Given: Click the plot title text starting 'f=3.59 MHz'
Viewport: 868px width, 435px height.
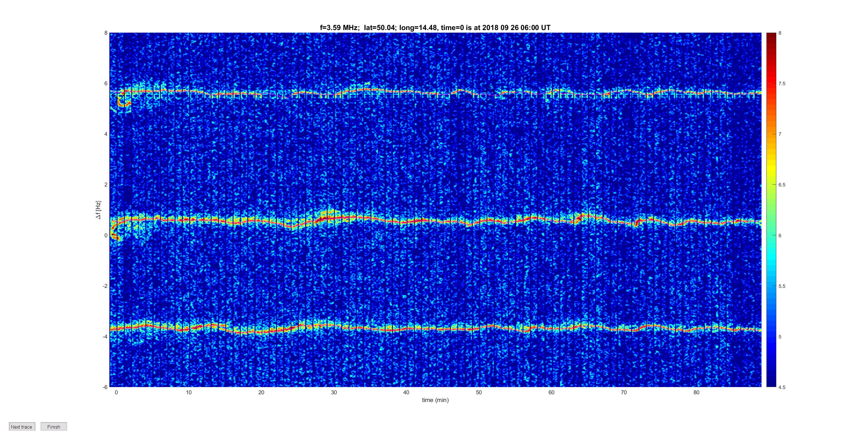Looking at the screenshot, I should pyautogui.click(x=435, y=28).
